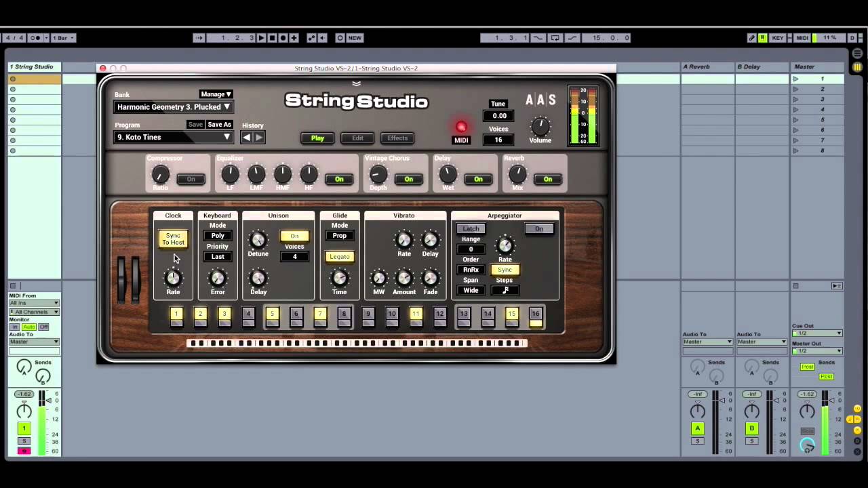Toggle the draw mode pencil icon
The image size is (868, 488).
751,38
